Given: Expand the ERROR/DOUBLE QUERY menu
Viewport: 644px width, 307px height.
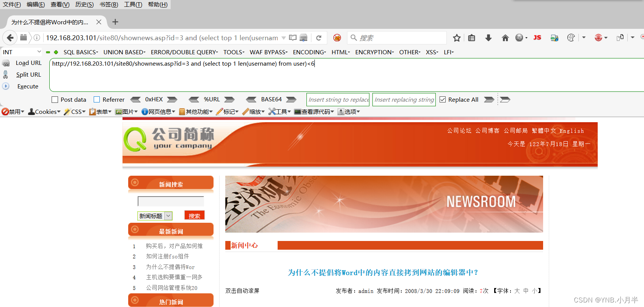Looking at the screenshot, I should click(x=184, y=52).
